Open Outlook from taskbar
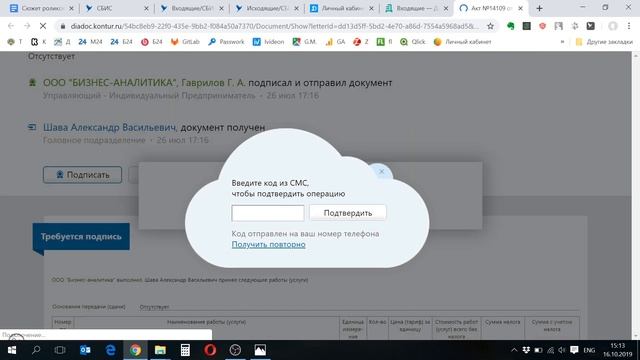The height and width of the screenshot is (360, 640). click(85, 350)
